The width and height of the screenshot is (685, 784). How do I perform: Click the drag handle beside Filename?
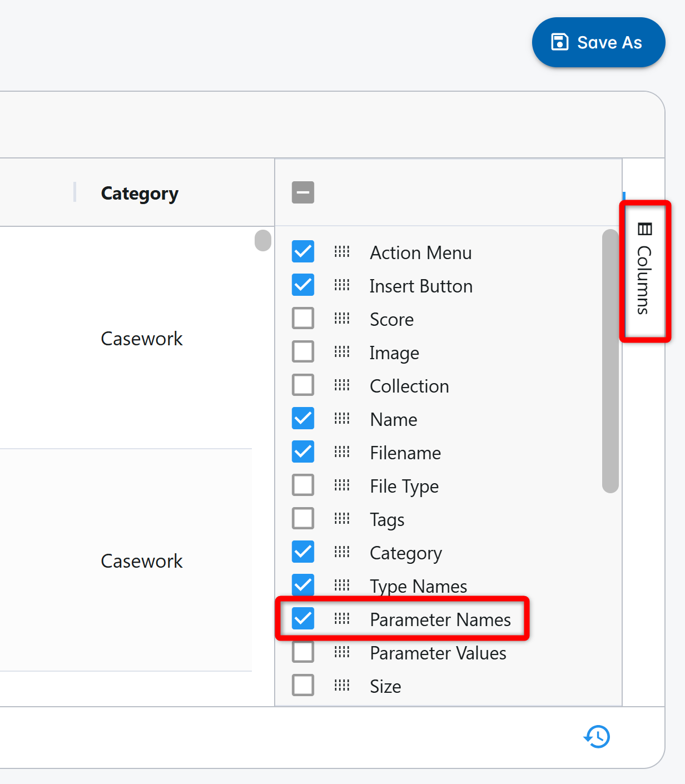[x=342, y=452]
